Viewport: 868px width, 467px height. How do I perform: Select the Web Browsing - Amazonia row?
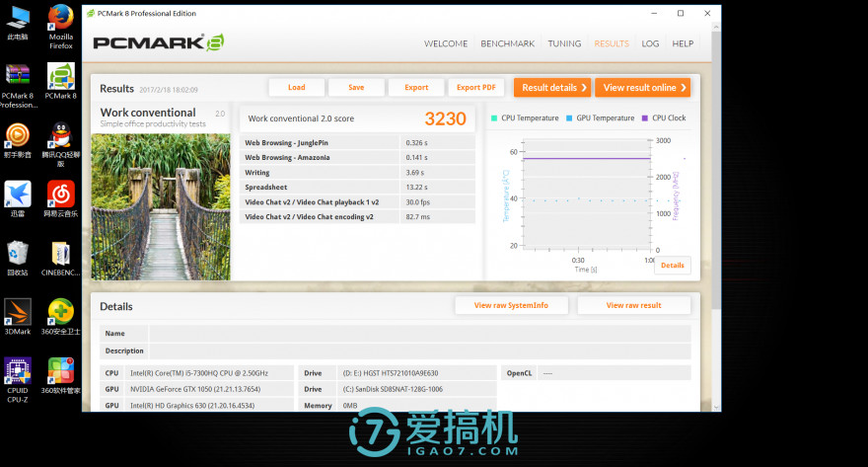click(x=358, y=158)
